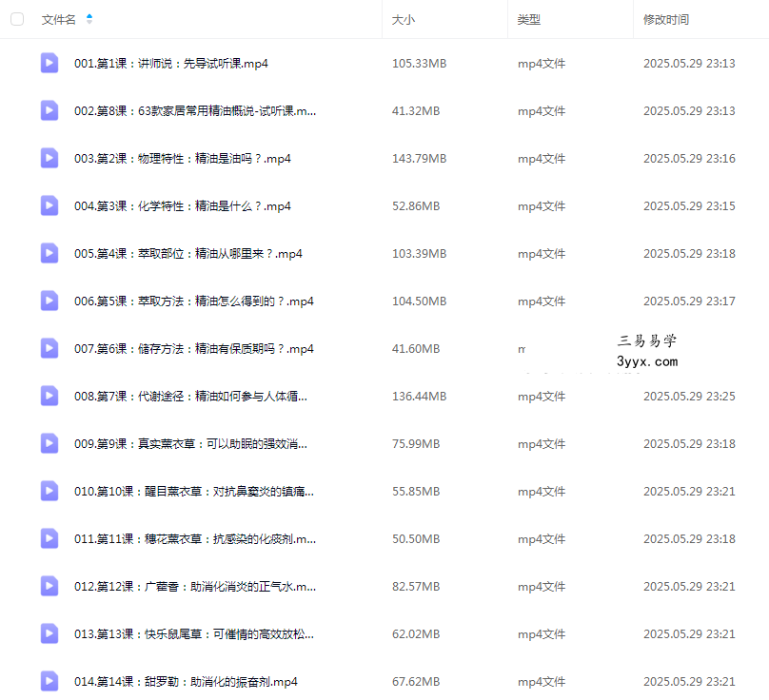Open file 007.第6课：储存方法：精油有保质期吗？.mp4

click(x=194, y=349)
